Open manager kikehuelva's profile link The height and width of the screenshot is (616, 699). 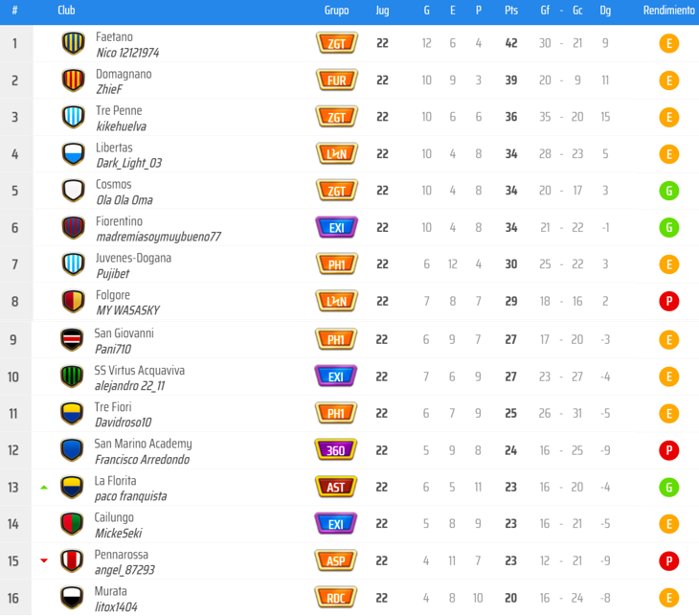tap(121, 125)
